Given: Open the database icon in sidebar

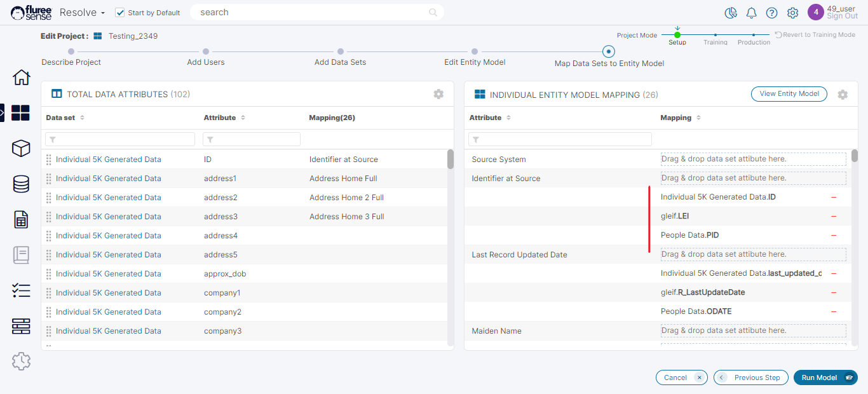Looking at the screenshot, I should coord(21,184).
